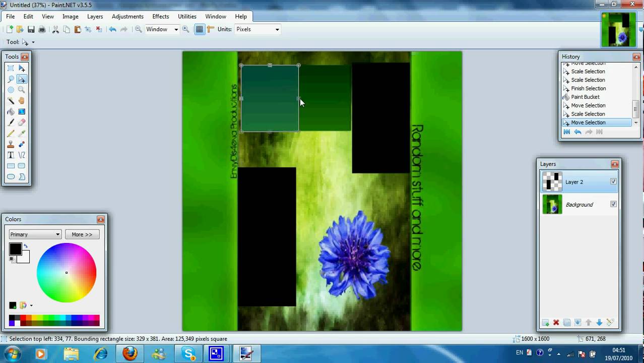The image size is (644, 363).
Task: Select the Eraser tool
Action: 21,122
